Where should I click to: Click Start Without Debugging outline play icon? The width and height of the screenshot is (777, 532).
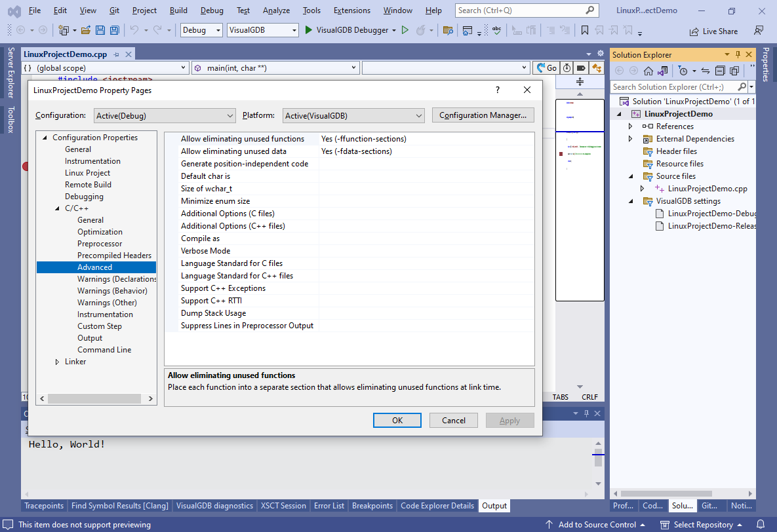coord(405,30)
